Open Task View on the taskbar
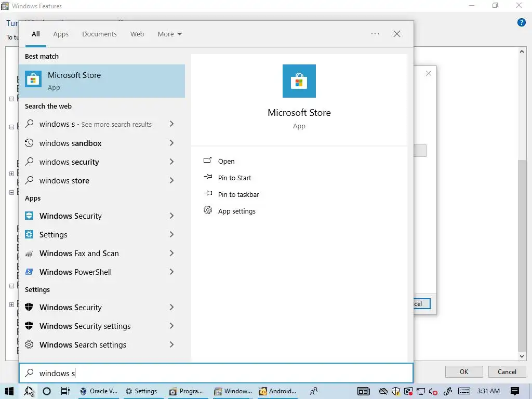The height and width of the screenshot is (399, 532). pos(65,391)
